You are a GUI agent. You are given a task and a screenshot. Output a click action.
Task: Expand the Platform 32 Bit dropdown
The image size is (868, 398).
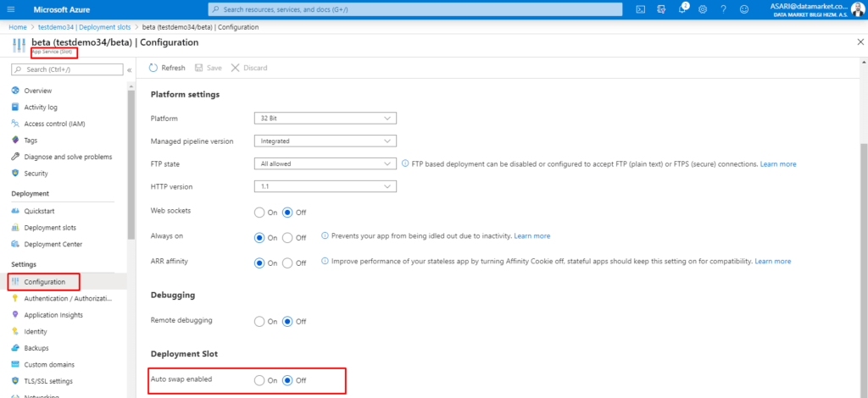(x=325, y=119)
